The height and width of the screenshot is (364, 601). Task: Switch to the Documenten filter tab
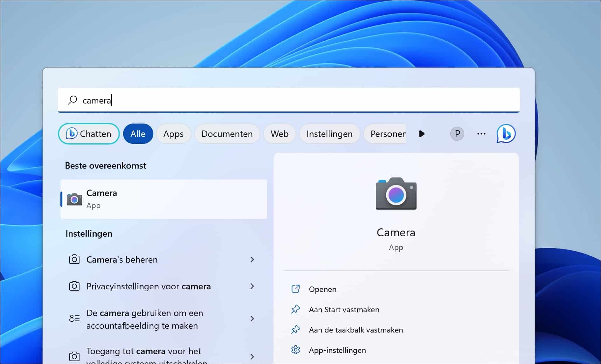[x=227, y=134]
